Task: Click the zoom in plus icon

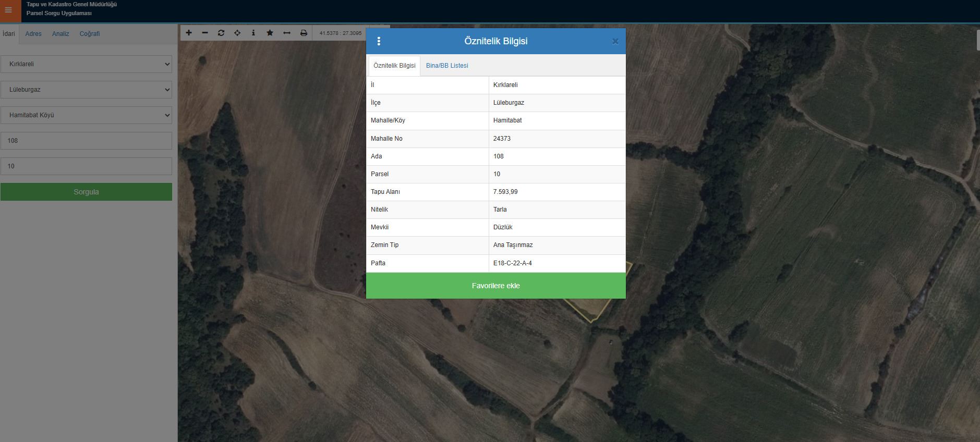Action: tap(189, 33)
